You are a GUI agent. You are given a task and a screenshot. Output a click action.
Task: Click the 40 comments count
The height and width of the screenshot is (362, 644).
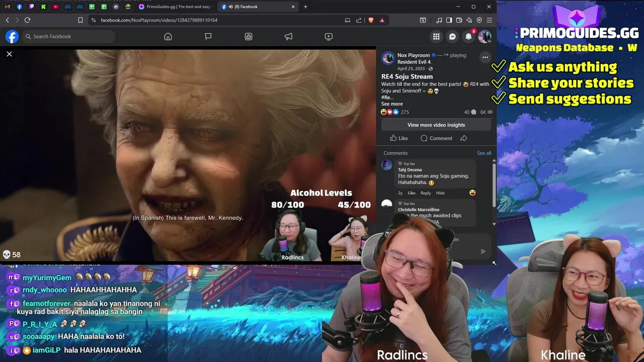click(469, 112)
